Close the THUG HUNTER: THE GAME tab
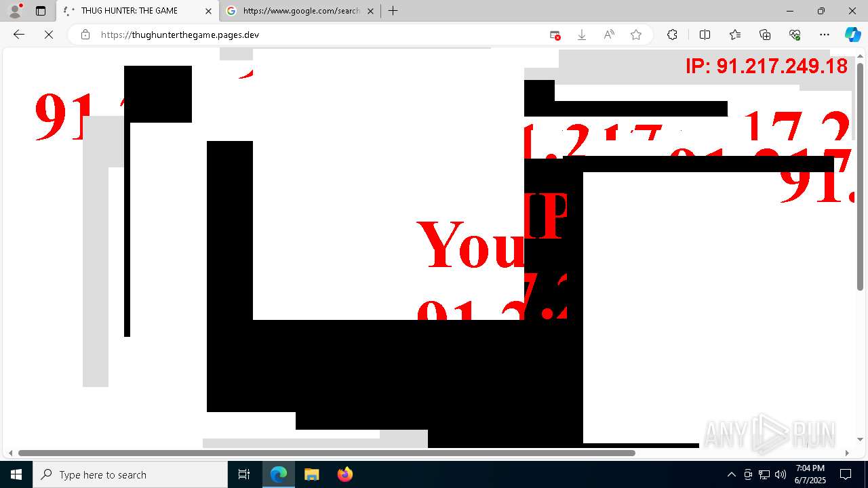The width and height of the screenshot is (868, 488). [208, 11]
